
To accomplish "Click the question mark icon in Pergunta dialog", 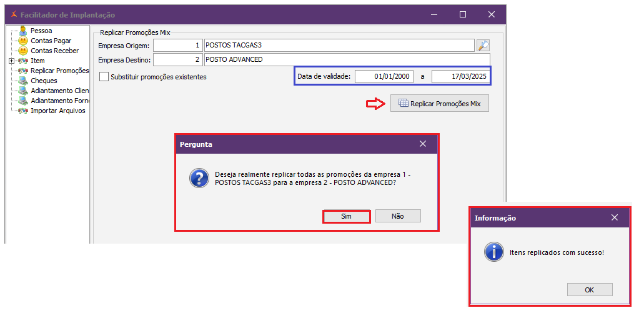I will point(199,178).
